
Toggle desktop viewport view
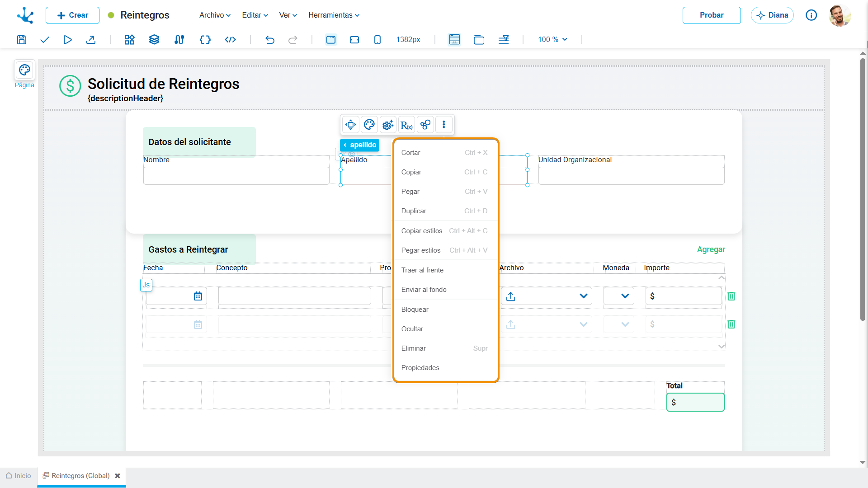pyautogui.click(x=331, y=40)
